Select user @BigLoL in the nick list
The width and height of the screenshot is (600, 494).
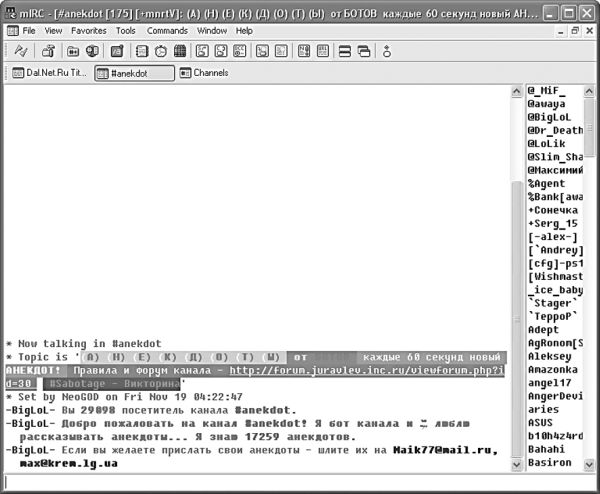(x=552, y=115)
